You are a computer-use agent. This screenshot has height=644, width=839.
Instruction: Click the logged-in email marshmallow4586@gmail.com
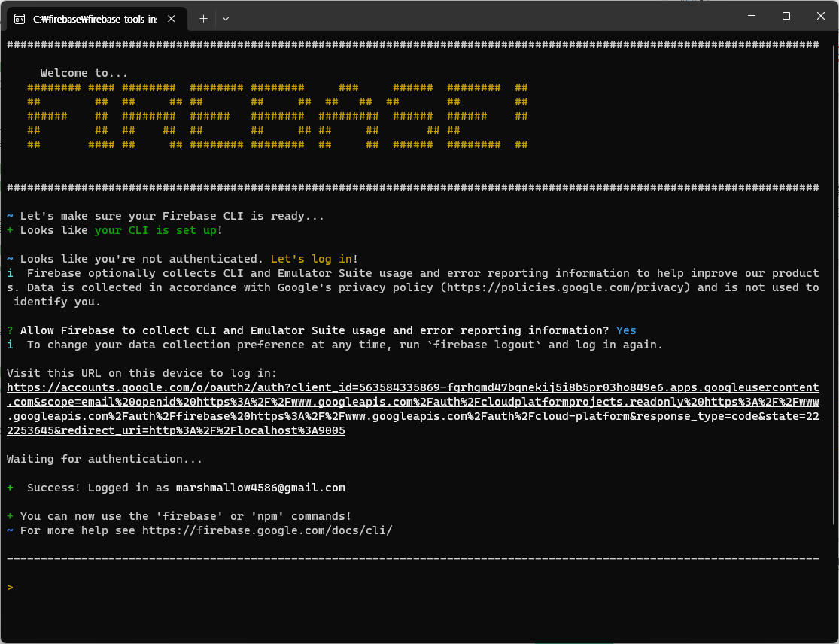tap(260, 488)
